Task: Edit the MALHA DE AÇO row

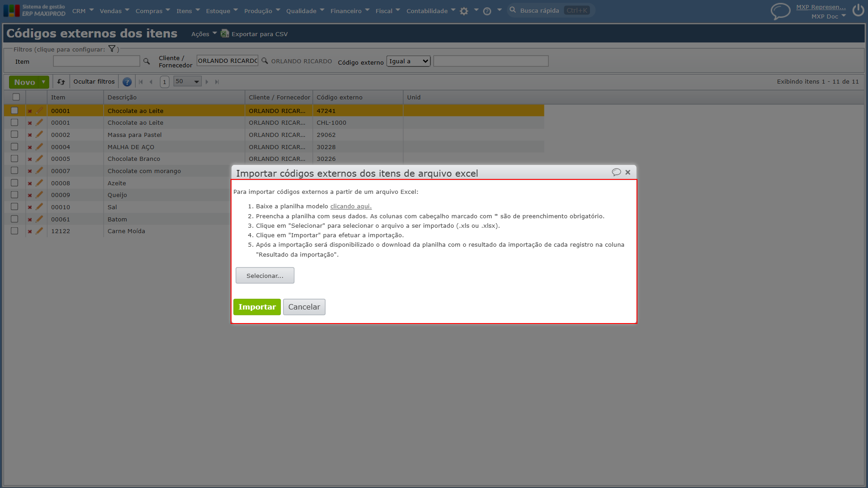Action: (x=40, y=147)
